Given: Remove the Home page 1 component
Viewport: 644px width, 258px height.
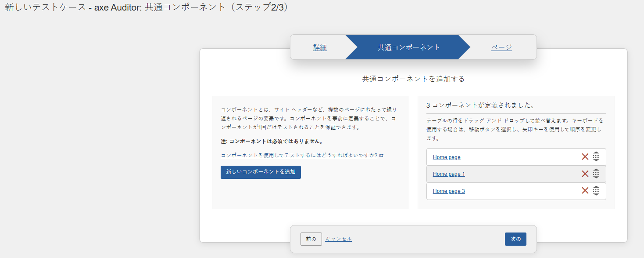Looking at the screenshot, I should (x=585, y=174).
